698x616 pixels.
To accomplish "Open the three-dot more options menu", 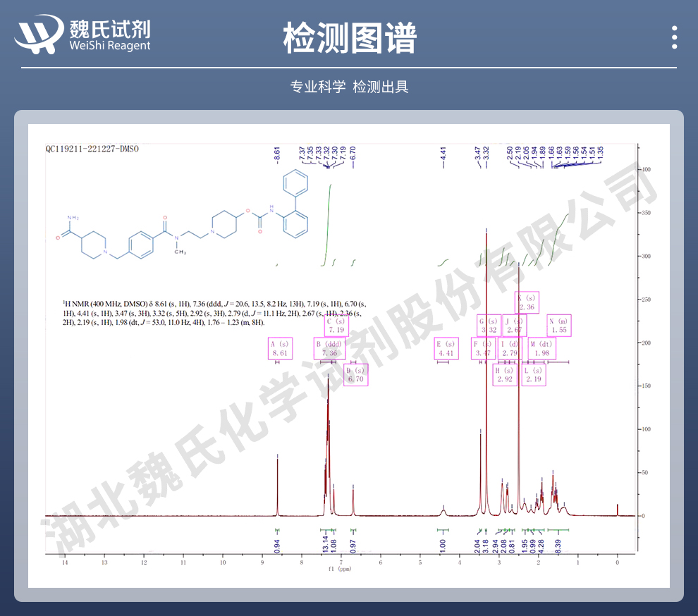I will [x=675, y=37].
